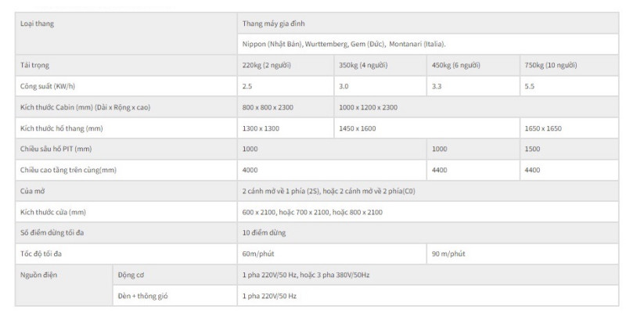644x324 pixels.
Task: Click the "Cửa mở" door type description cell
Action: (428, 191)
